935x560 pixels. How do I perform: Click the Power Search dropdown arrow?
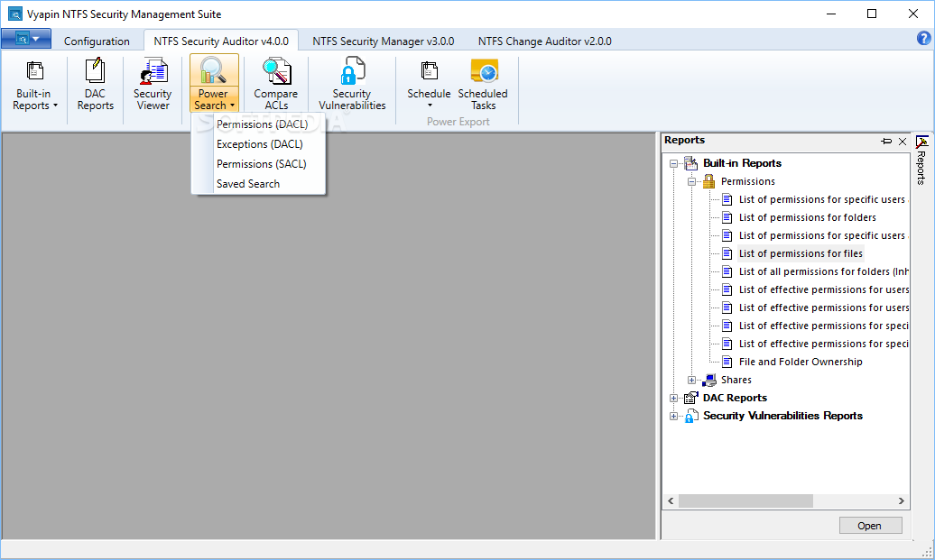coord(232,106)
